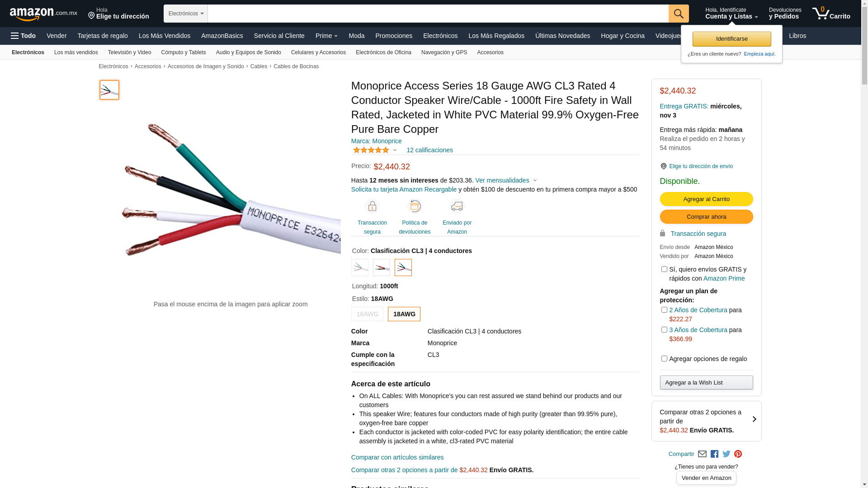
Task: Click the Amazon.com.mx logo
Action: point(43,14)
